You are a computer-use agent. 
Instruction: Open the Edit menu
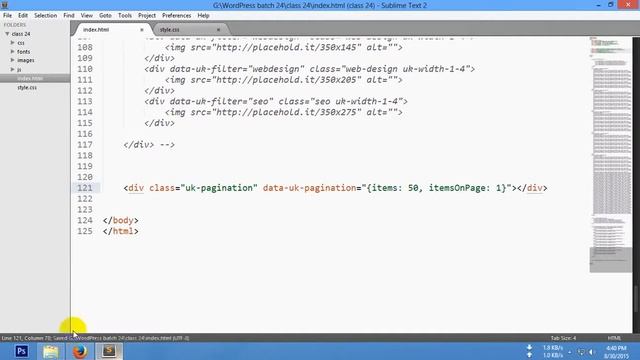(x=23, y=16)
